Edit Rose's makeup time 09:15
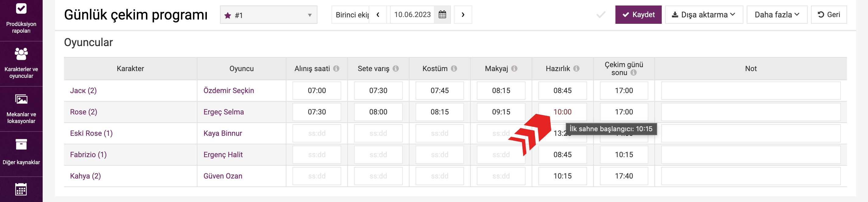This screenshot has height=202, width=868. coord(501,112)
